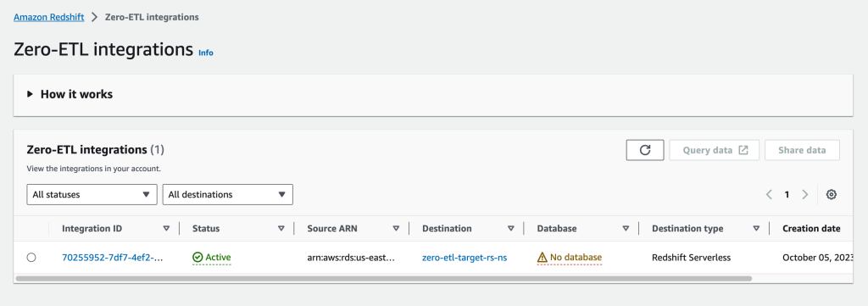Viewport: 868px width, 306px height.
Task: Click the No database warning status
Action: [569, 258]
